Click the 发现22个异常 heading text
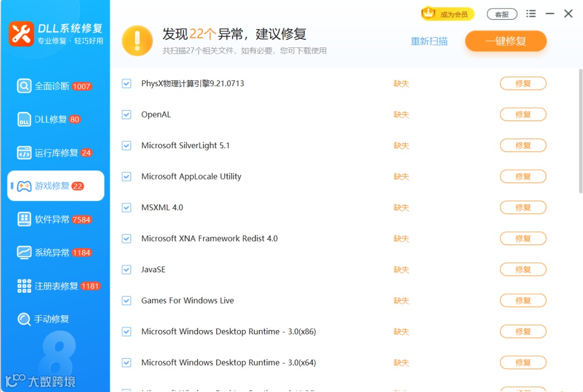This screenshot has height=392, width=583. point(234,34)
